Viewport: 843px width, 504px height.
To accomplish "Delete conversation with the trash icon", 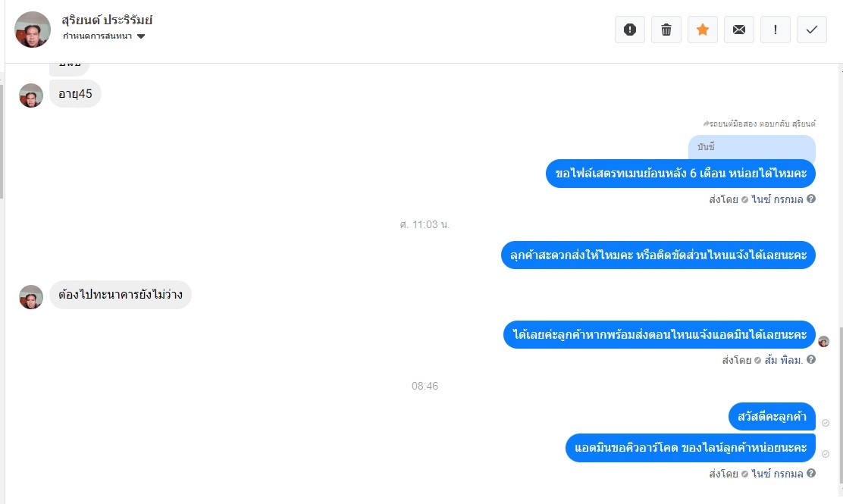I will coord(666,30).
